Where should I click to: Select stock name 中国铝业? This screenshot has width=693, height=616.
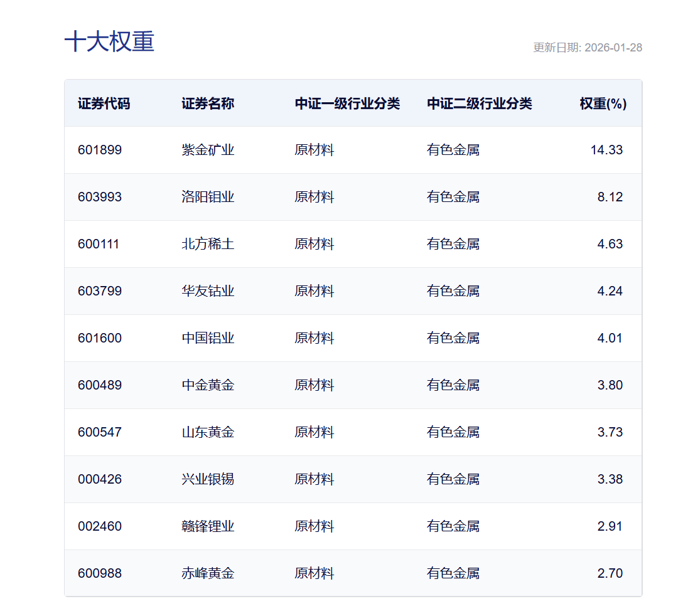coord(208,338)
